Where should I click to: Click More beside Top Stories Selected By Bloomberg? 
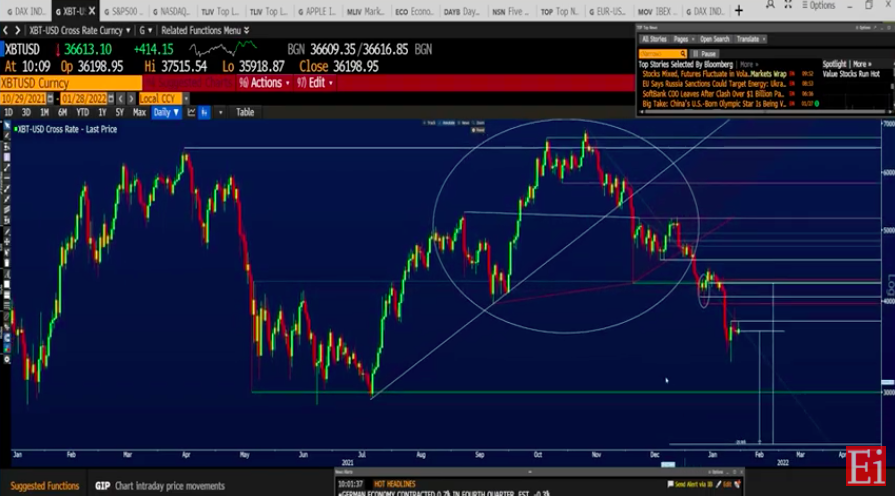click(x=748, y=64)
